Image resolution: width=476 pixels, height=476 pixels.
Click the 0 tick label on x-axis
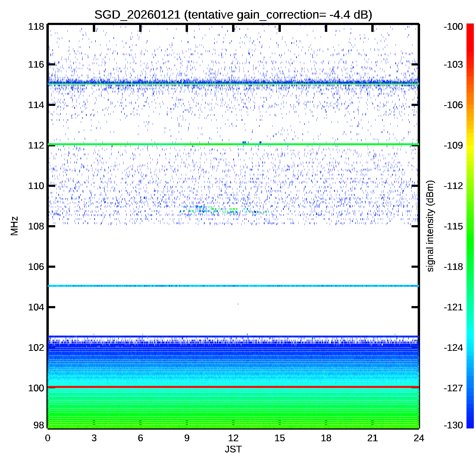48,438
